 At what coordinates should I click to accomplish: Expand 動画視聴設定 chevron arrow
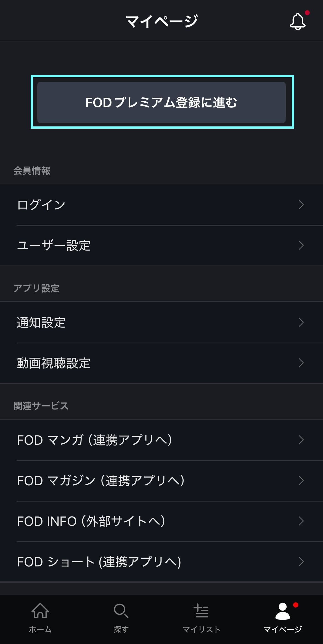point(301,363)
